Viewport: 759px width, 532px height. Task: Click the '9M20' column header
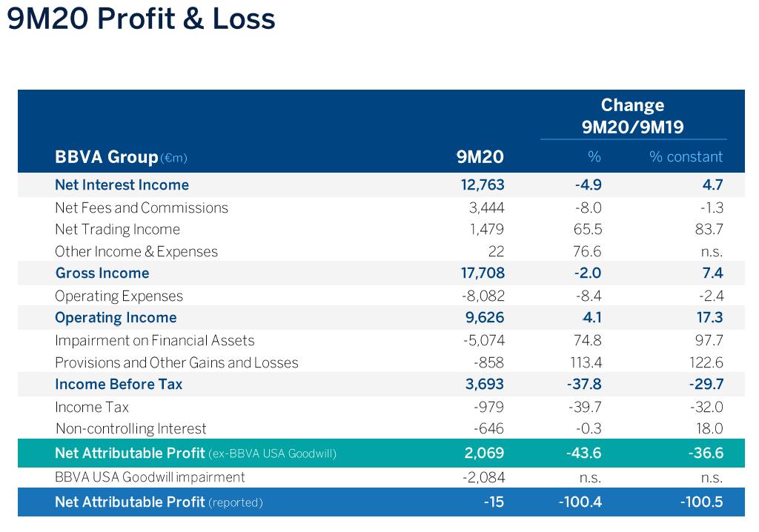point(480,157)
